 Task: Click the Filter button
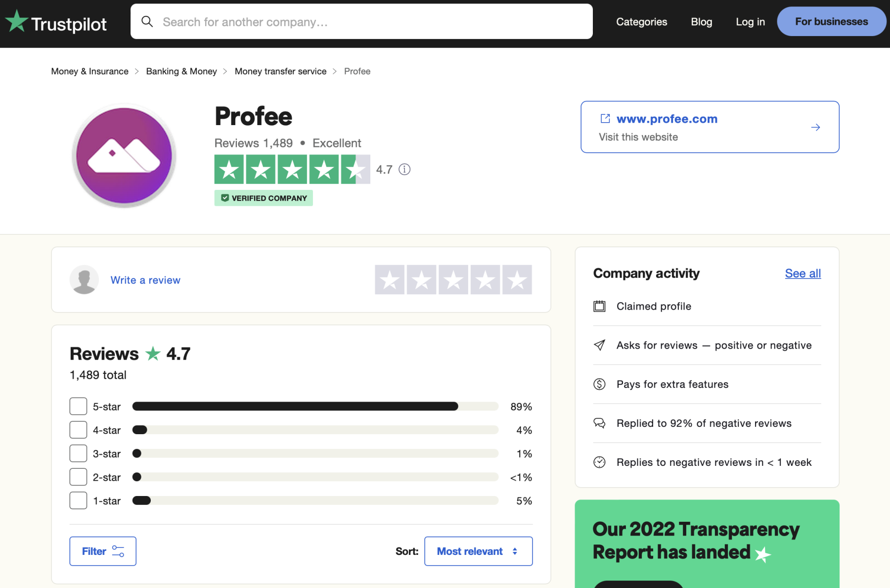(103, 551)
